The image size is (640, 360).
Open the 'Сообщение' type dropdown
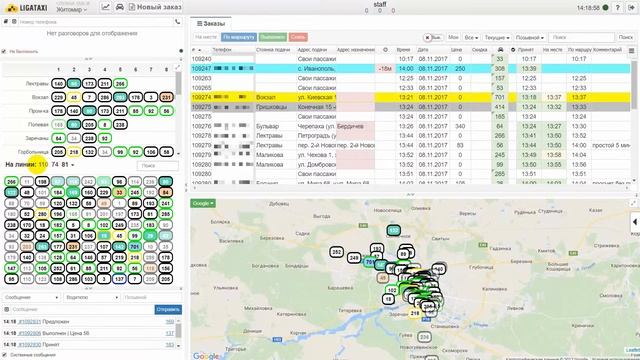click(31, 297)
